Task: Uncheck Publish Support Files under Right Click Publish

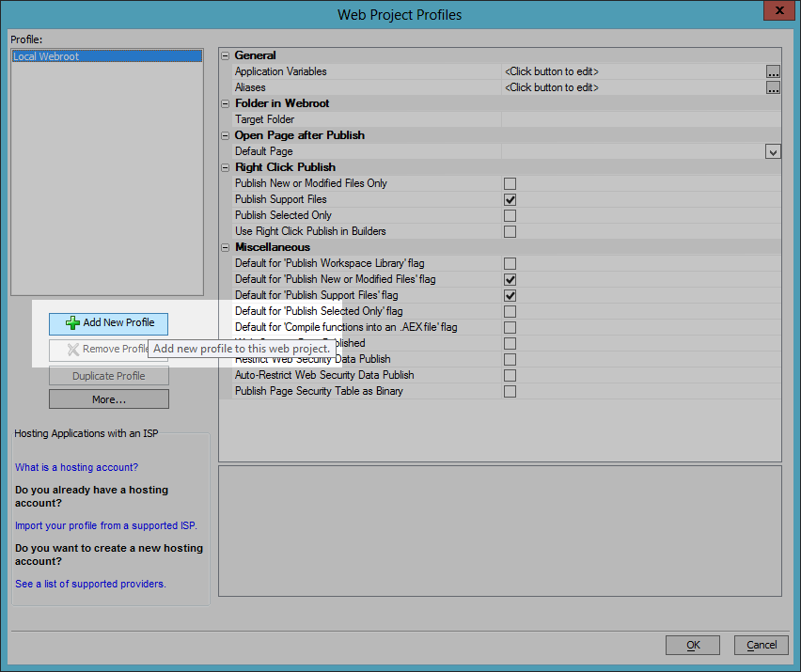Action: [510, 199]
